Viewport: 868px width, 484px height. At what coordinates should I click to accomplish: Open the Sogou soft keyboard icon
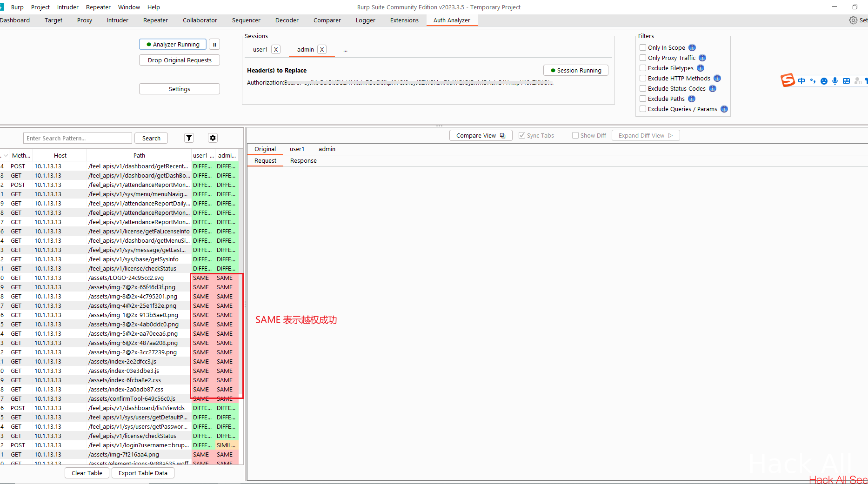[x=846, y=81]
